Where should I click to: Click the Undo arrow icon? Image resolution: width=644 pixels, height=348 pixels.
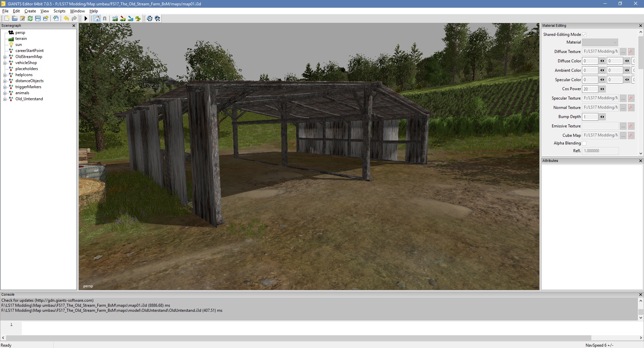[66, 18]
